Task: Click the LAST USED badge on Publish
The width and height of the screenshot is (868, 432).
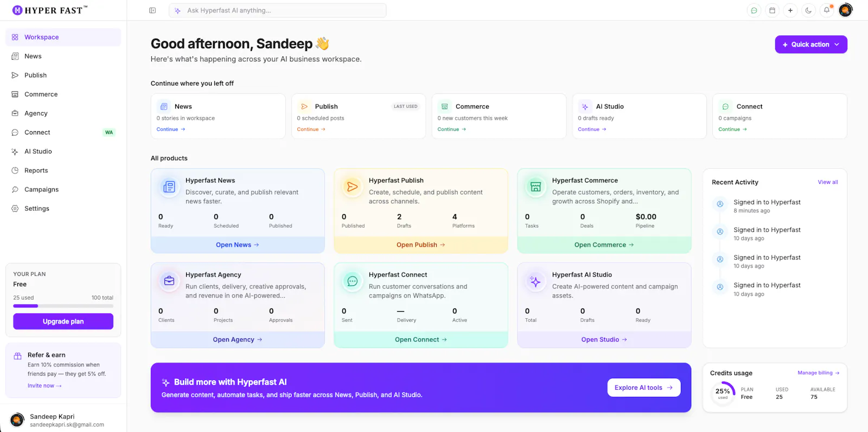Action: tap(406, 107)
